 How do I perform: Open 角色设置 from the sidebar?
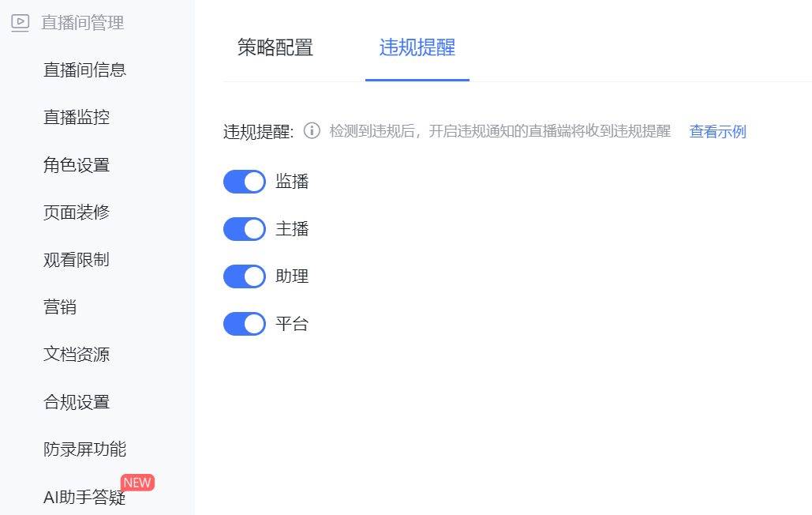tap(77, 165)
